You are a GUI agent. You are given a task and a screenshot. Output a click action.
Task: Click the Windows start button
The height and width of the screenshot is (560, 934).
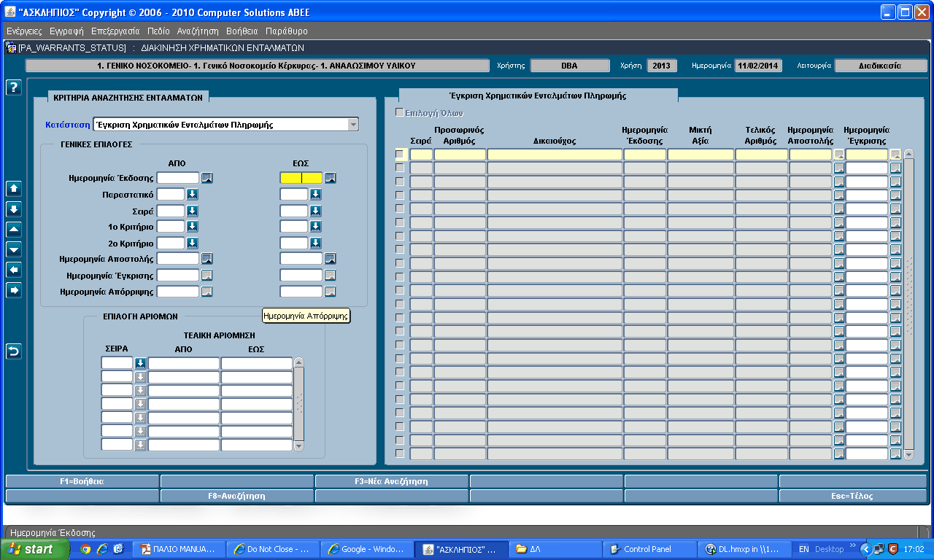click(x=35, y=549)
